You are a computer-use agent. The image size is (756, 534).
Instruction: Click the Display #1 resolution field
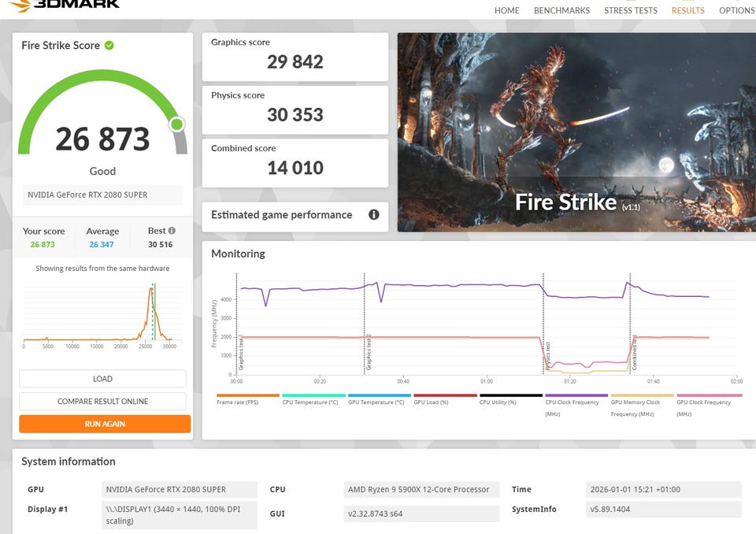click(180, 515)
